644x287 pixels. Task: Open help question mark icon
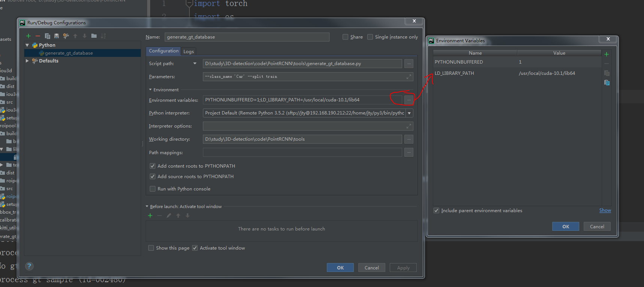click(x=29, y=266)
